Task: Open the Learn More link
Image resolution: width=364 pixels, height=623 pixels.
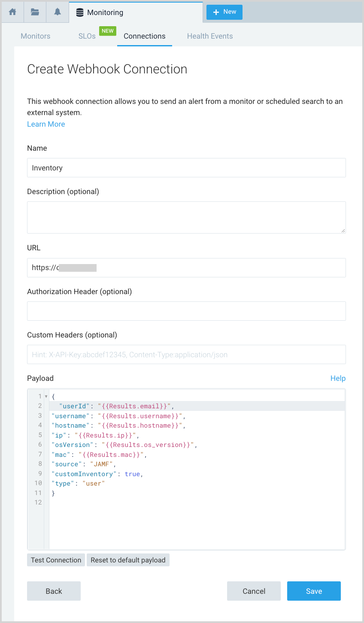Action: (x=46, y=124)
